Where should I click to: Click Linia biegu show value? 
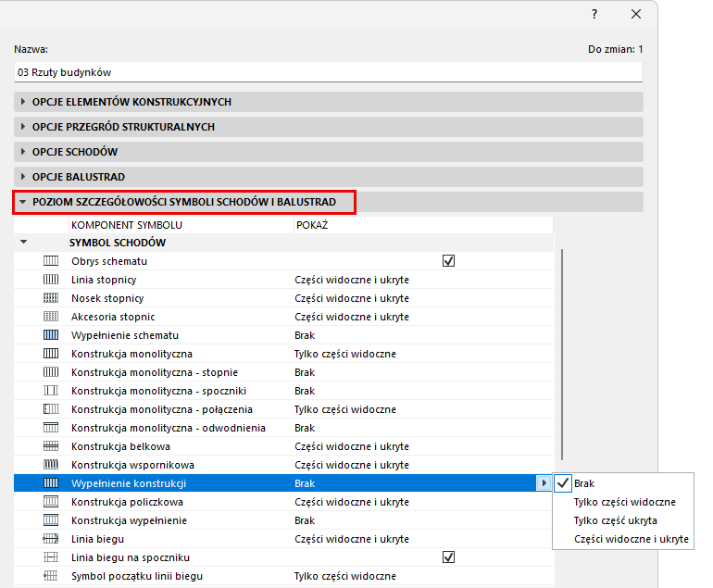pyautogui.click(x=352, y=539)
